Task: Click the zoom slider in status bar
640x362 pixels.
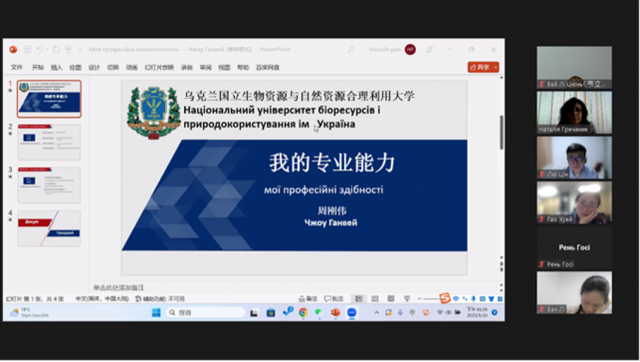Action: [x=431, y=299]
